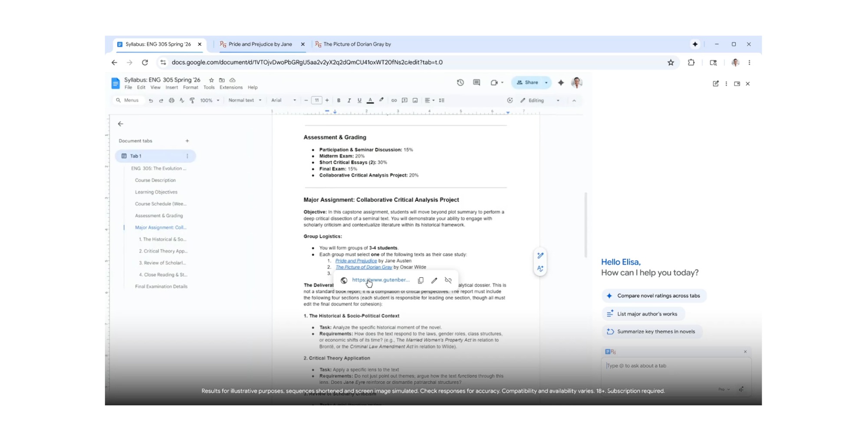Open the highlight color tool
This screenshot has width=868, height=434.
(381, 100)
